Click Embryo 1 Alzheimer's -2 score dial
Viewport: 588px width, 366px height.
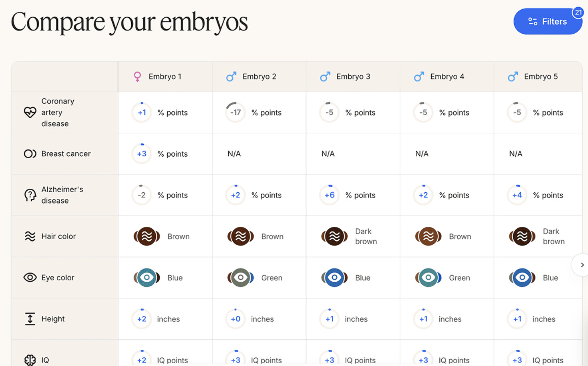142,195
